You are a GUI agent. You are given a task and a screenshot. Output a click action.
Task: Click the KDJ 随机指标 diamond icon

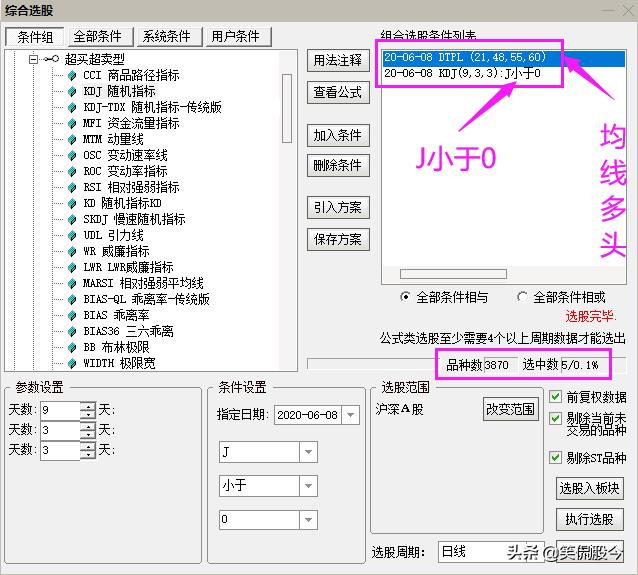coord(72,91)
